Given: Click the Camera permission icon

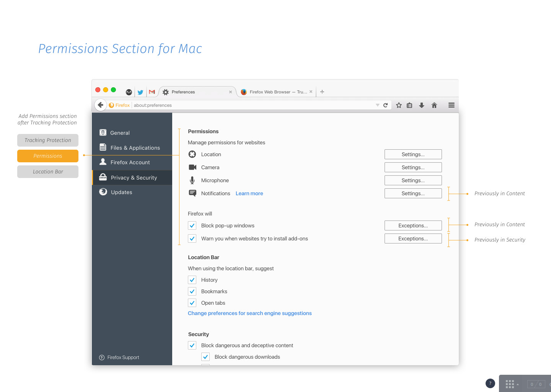Looking at the screenshot, I should point(192,167).
